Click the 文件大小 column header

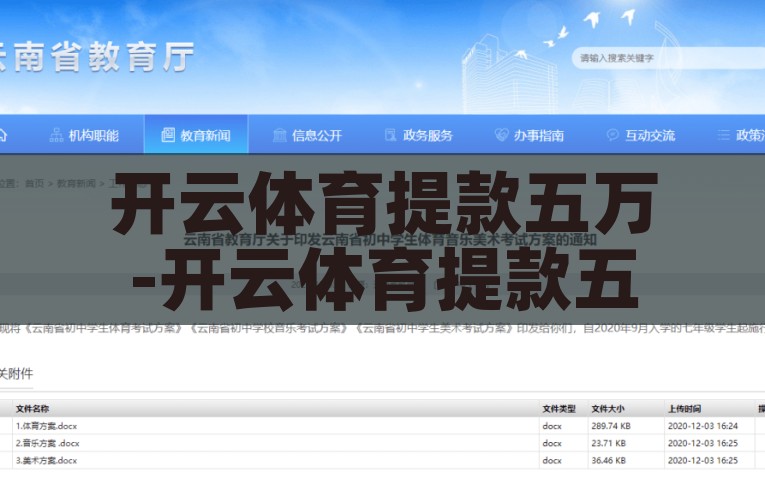[x=608, y=409]
